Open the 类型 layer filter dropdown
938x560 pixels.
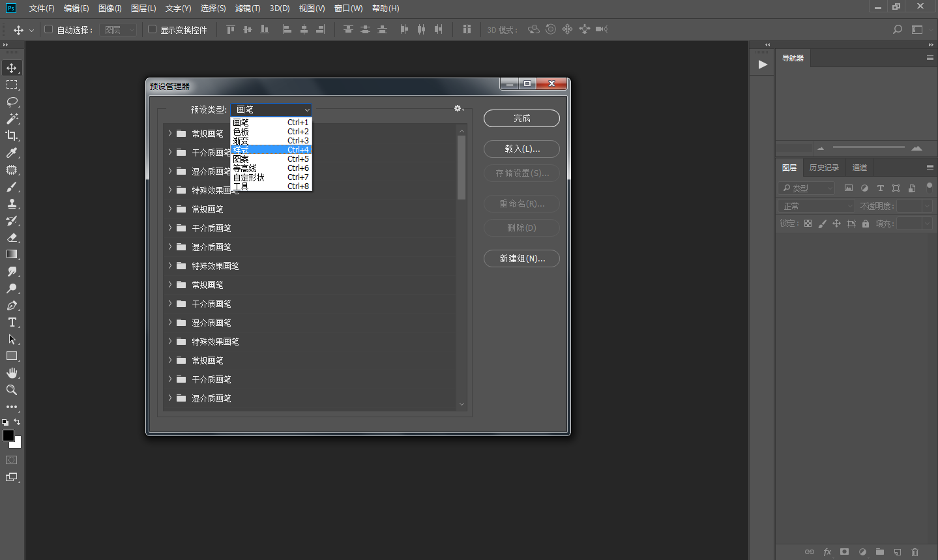(x=806, y=188)
